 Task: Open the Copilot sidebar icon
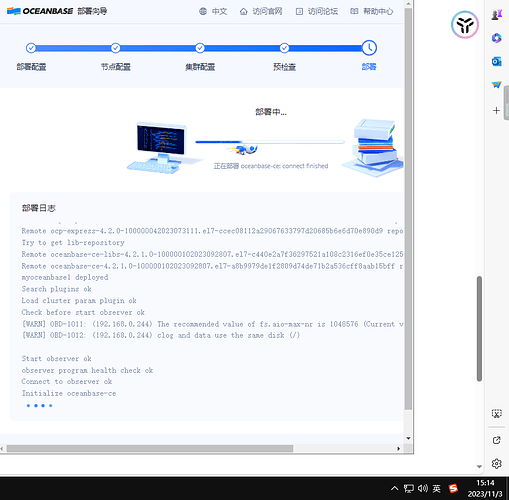pyautogui.click(x=496, y=38)
